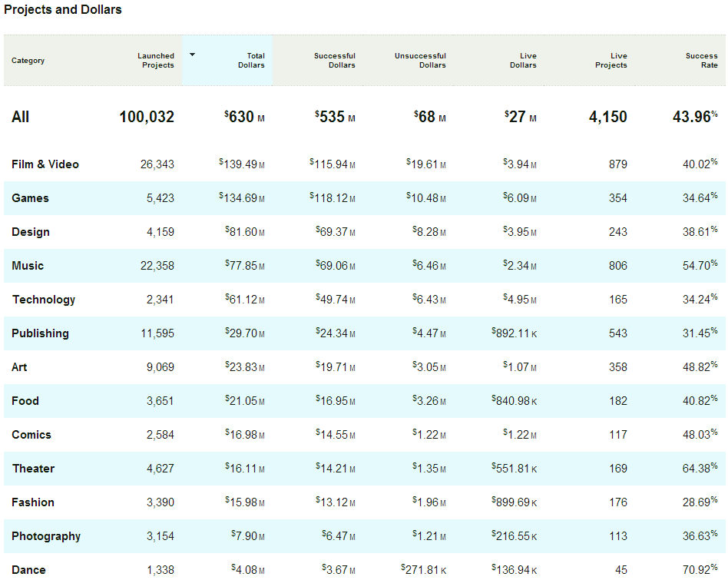This screenshot has height=580, width=728.
Task: Click the $68 M unsuccessful dollars total
Action: point(430,117)
